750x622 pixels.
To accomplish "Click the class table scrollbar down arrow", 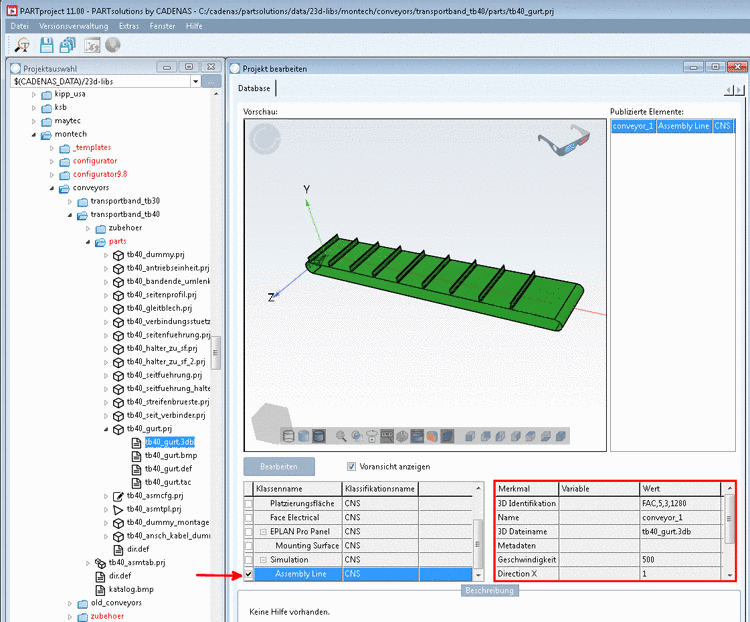I will pyautogui.click(x=478, y=575).
